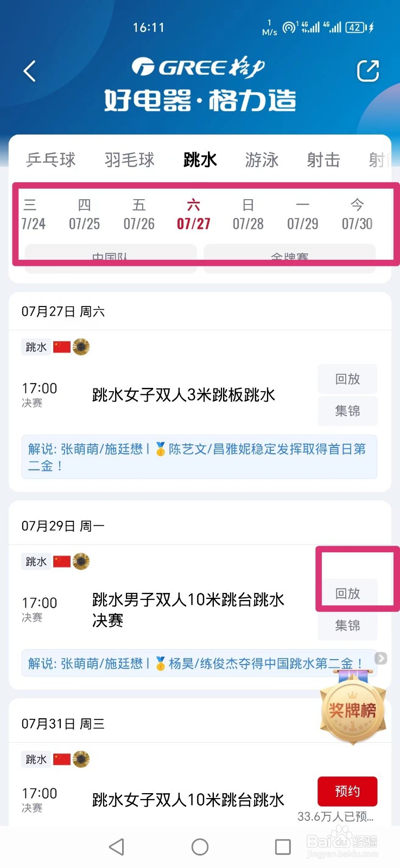Select date 07/28 日

248,214
